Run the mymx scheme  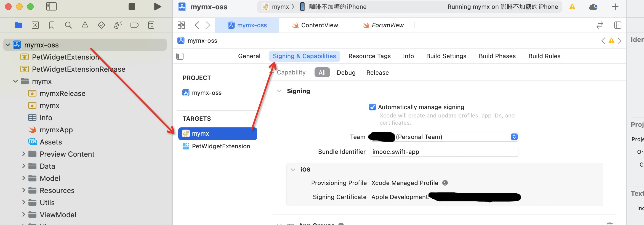(x=158, y=7)
